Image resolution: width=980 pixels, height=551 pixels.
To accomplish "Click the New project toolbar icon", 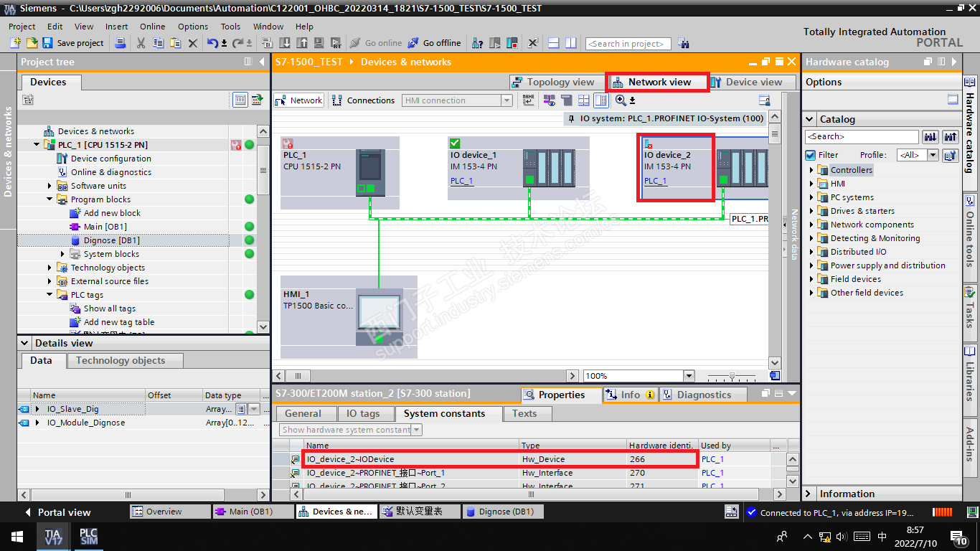I will click(x=16, y=43).
